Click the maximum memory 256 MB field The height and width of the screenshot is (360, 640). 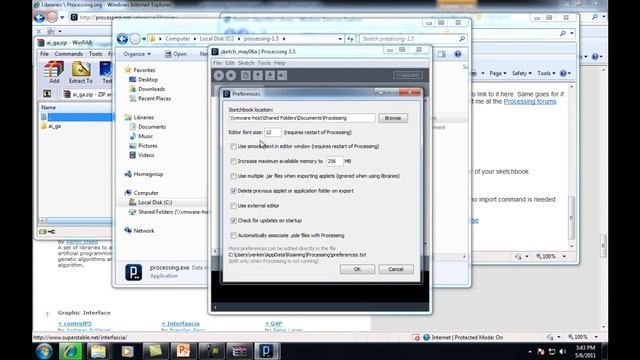pos(334,161)
